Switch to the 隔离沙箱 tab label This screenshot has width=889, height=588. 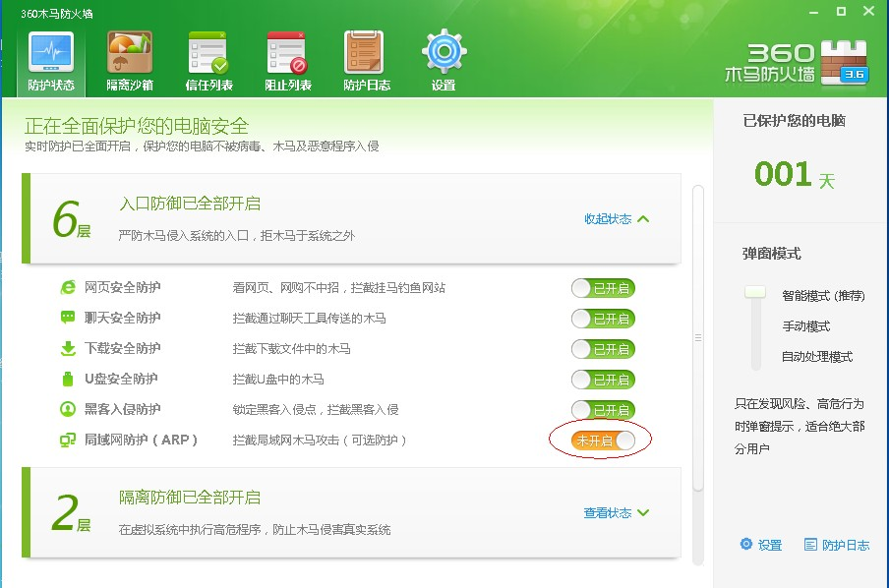click(x=130, y=85)
